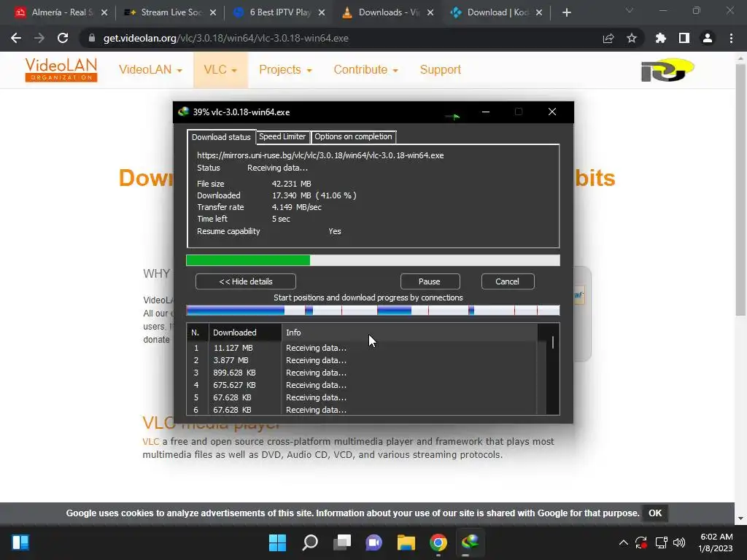Screen dimensions: 747x560
Task: Click the VideoLAN Organization logo
Action: 61,69
